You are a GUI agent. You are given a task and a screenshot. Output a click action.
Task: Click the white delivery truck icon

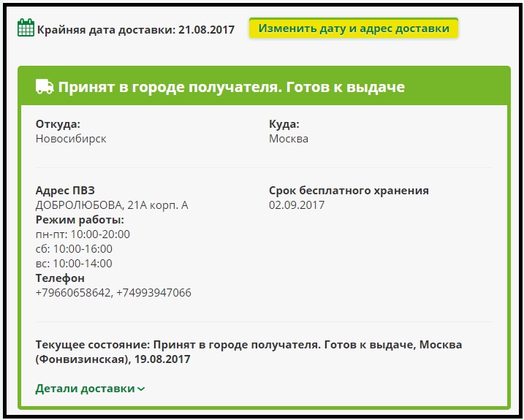(x=45, y=87)
